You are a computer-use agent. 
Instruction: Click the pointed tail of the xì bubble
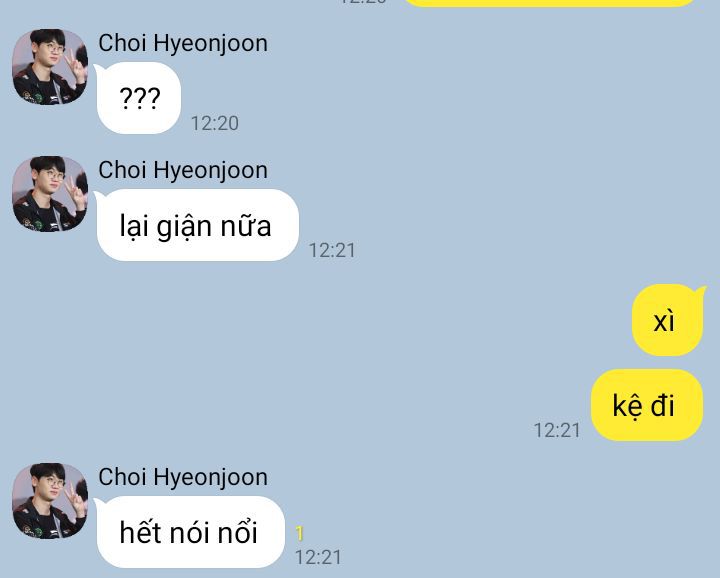click(x=700, y=290)
